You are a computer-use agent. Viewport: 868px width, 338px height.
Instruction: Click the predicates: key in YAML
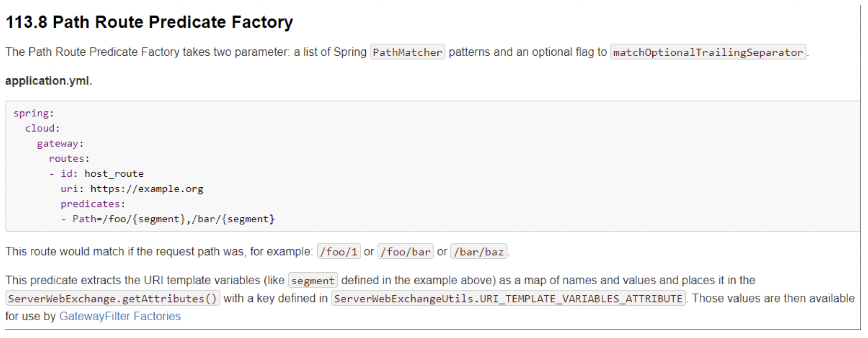(x=92, y=204)
